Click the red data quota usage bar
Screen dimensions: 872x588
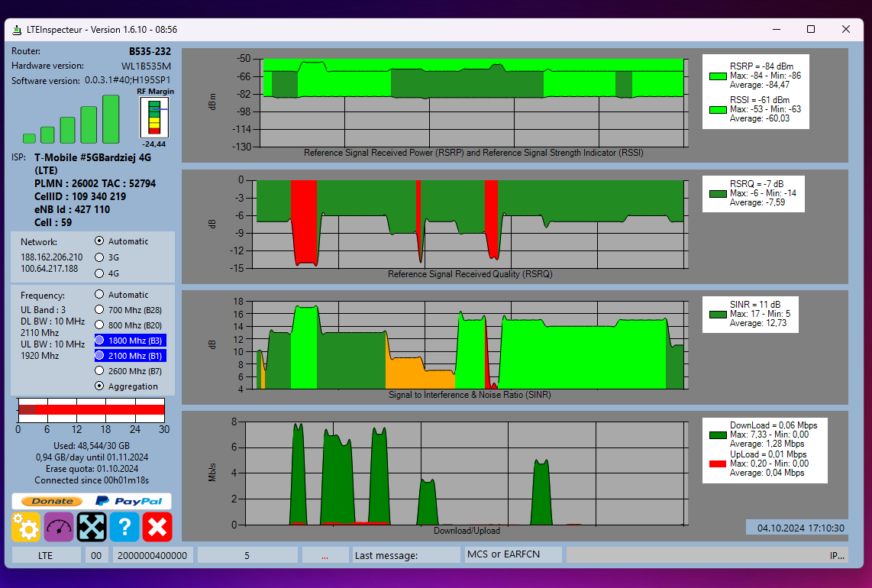click(91, 410)
